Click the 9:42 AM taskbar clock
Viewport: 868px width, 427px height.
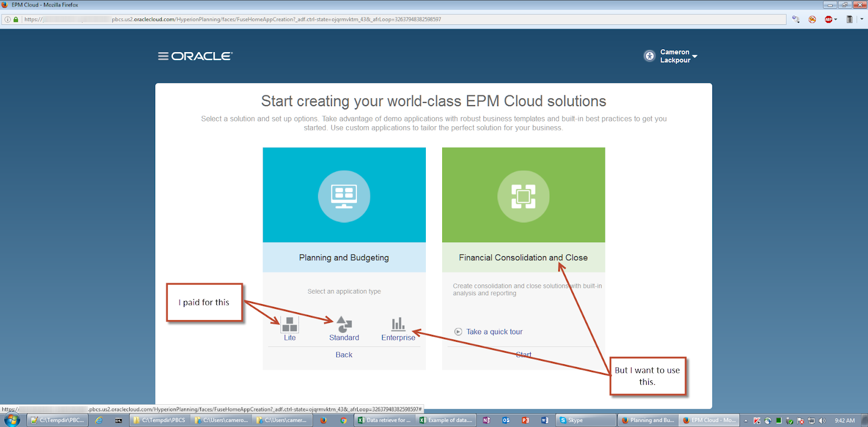pos(845,420)
